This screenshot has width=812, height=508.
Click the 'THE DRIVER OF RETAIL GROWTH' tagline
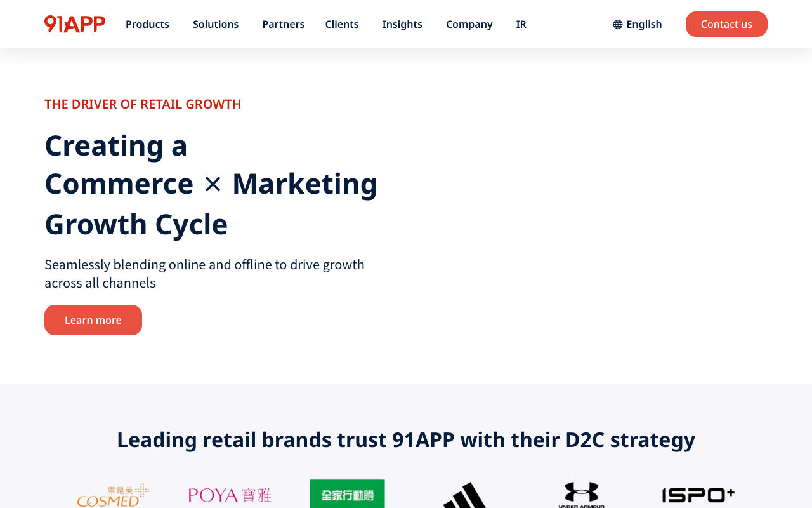(x=143, y=104)
